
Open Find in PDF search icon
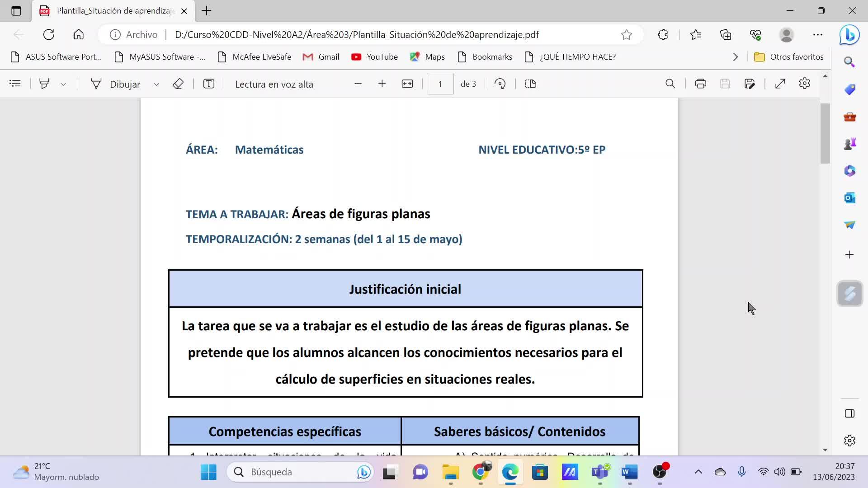(670, 84)
